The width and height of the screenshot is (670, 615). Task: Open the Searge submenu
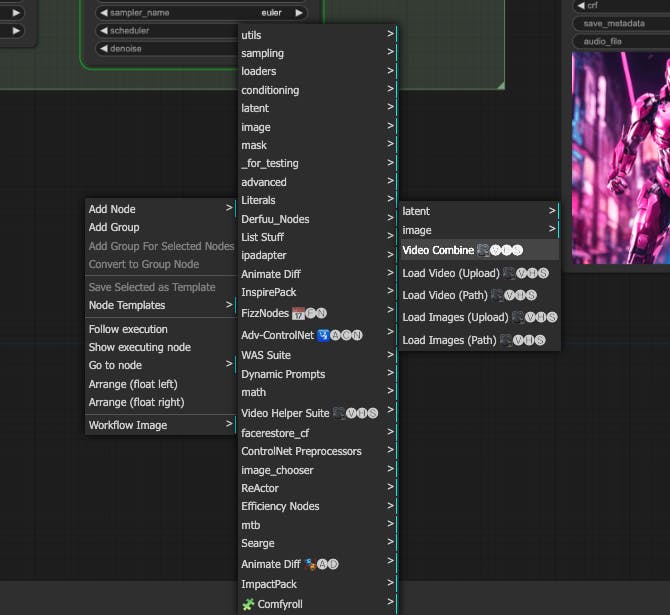(317, 543)
